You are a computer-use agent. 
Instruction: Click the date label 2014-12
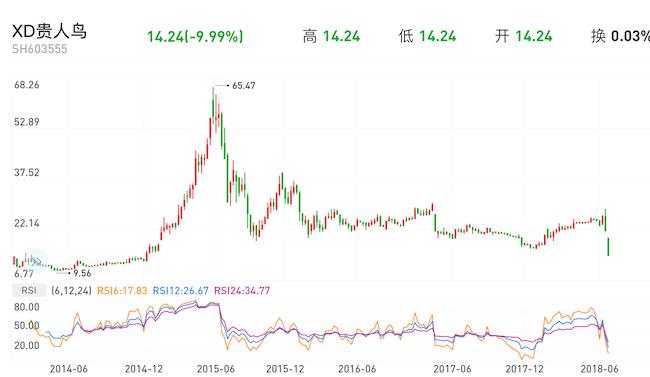(144, 369)
